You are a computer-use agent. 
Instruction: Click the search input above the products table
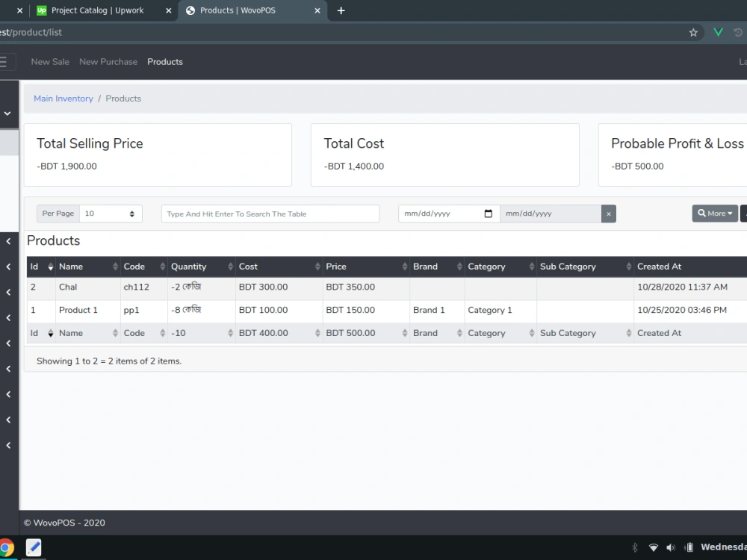click(x=270, y=214)
